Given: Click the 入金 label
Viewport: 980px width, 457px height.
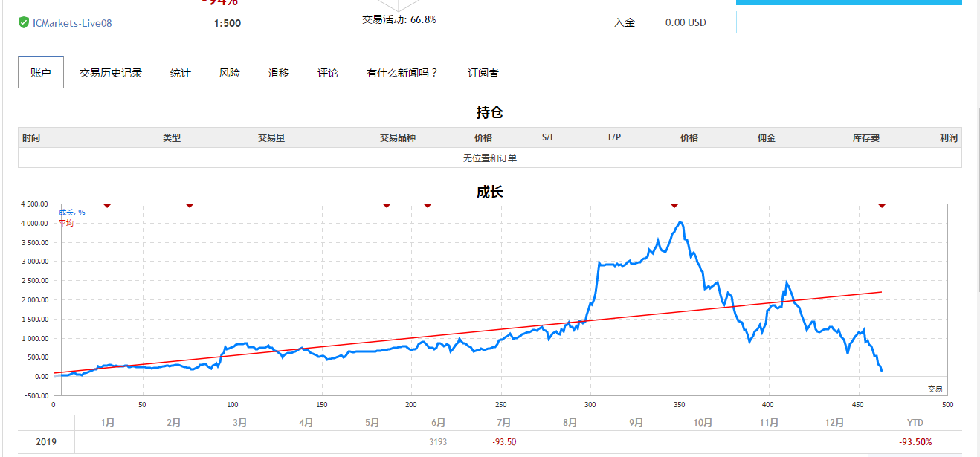Looking at the screenshot, I should [625, 22].
